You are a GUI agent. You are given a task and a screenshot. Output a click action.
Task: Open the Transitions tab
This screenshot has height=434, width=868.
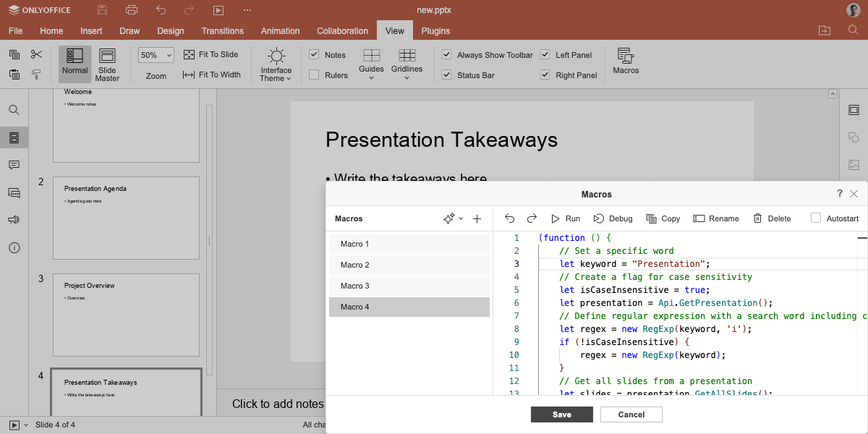tap(223, 31)
